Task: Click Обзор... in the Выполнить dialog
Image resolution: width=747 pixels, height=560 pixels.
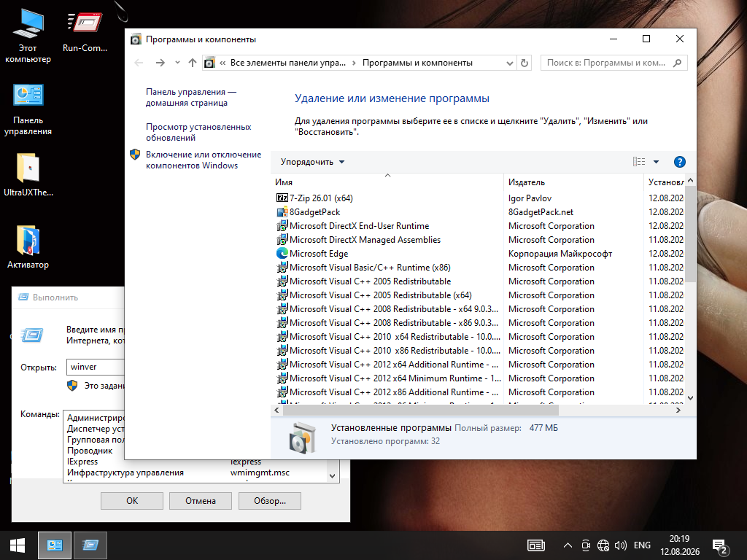Action: pos(270,500)
